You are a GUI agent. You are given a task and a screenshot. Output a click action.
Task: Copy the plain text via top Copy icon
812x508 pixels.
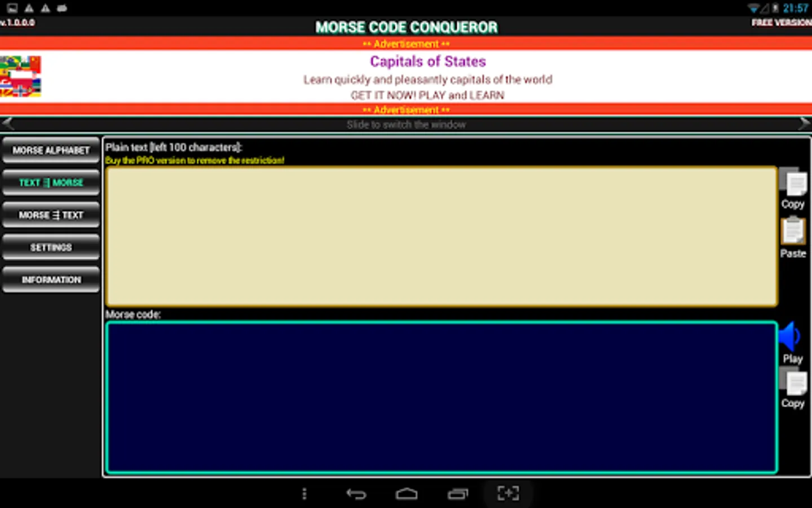(x=793, y=189)
